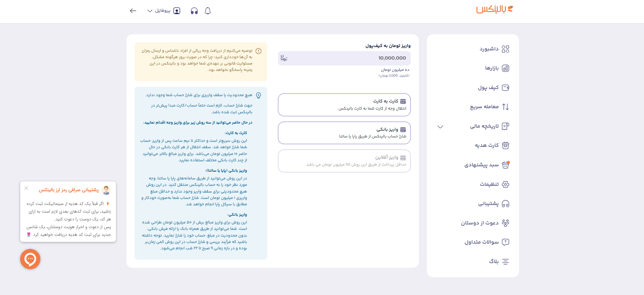Click the بازارها chart icon
Image resolution: width=644 pixels, height=295 pixels.
506,68
